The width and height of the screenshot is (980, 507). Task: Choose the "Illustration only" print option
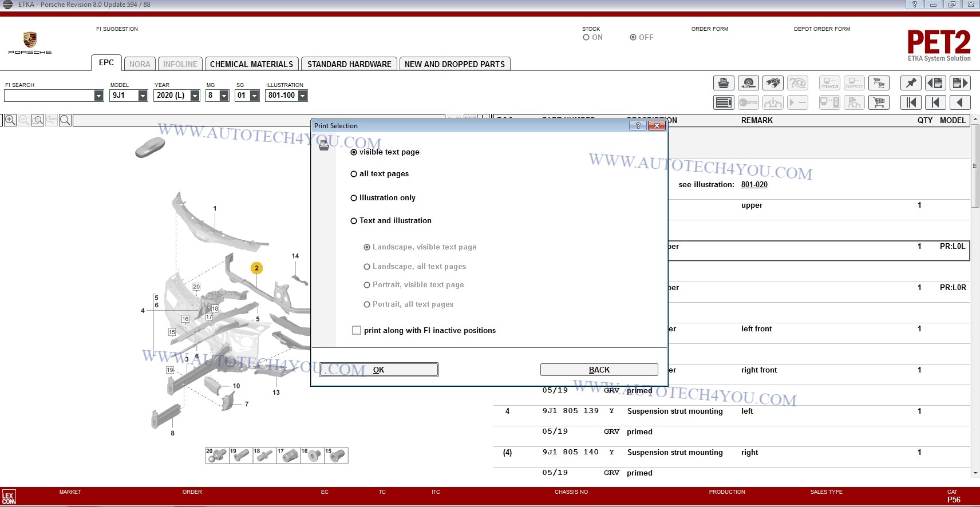[354, 198]
